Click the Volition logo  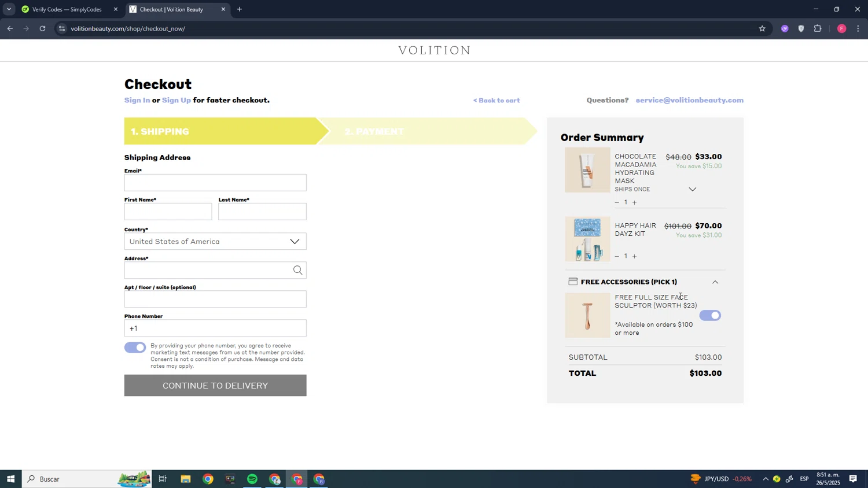click(x=435, y=50)
